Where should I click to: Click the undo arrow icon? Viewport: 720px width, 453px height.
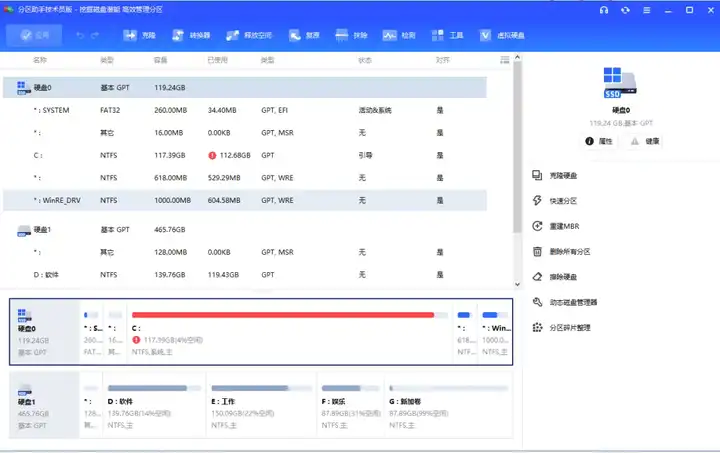[80, 35]
